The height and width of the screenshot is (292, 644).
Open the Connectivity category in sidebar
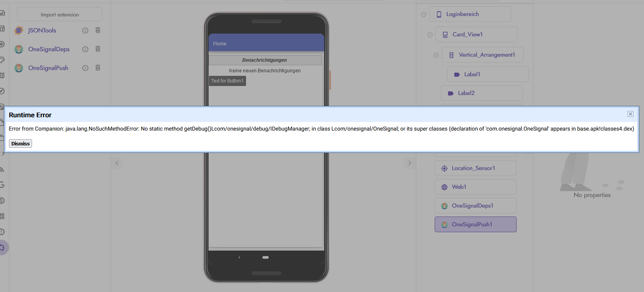point(2,169)
